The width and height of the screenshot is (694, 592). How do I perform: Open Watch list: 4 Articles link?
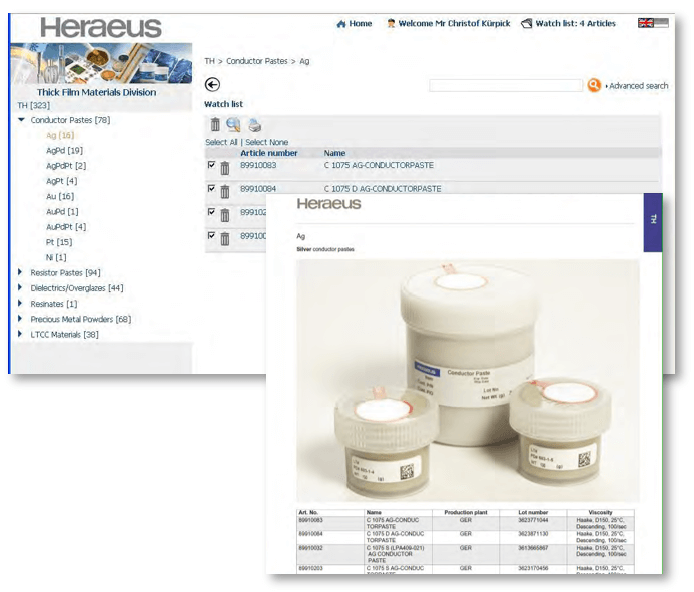[575, 23]
